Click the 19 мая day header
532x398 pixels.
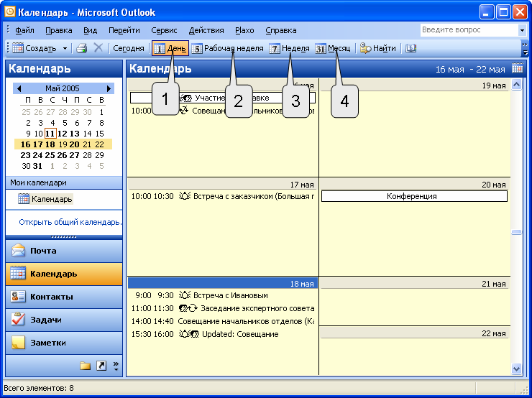[415, 85]
